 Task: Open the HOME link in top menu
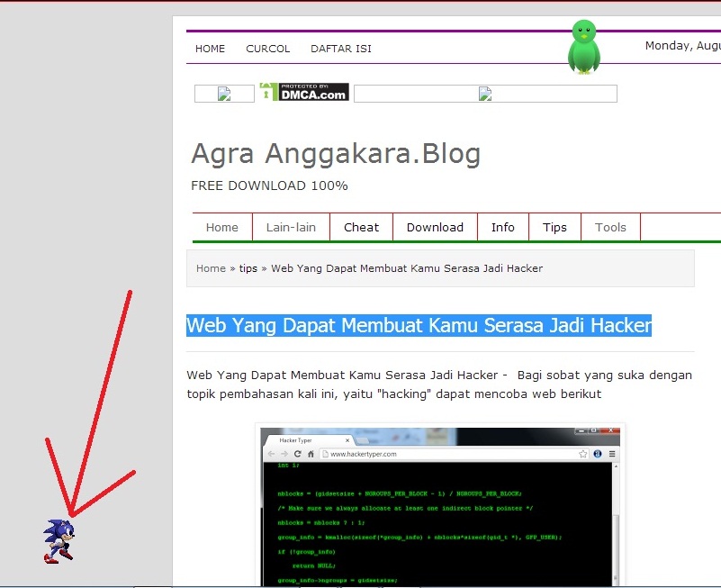(x=210, y=49)
